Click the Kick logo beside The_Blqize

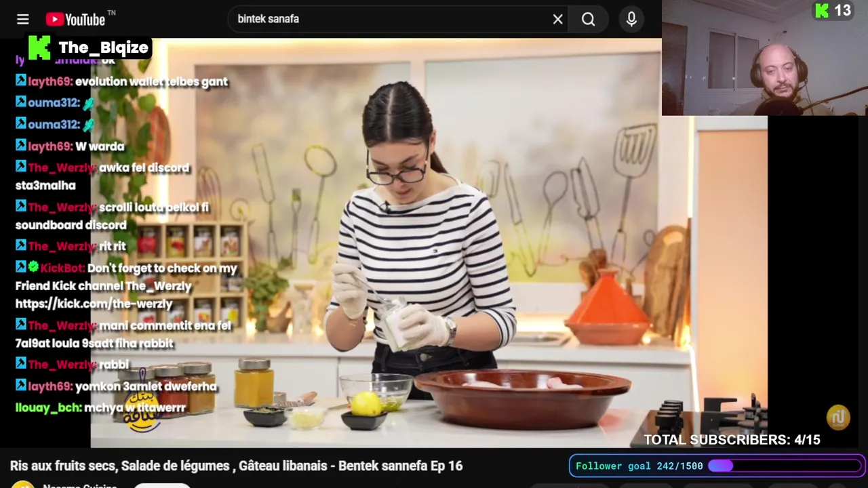(39, 47)
